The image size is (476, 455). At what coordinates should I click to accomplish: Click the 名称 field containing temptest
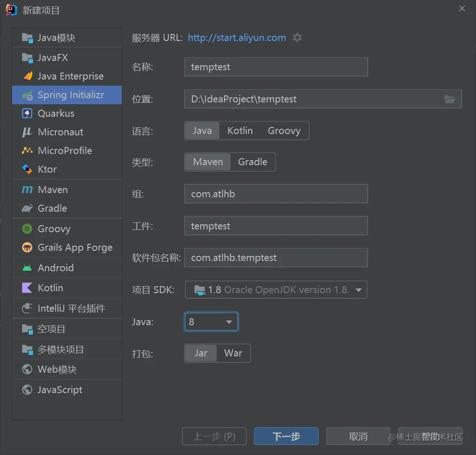[x=276, y=67]
